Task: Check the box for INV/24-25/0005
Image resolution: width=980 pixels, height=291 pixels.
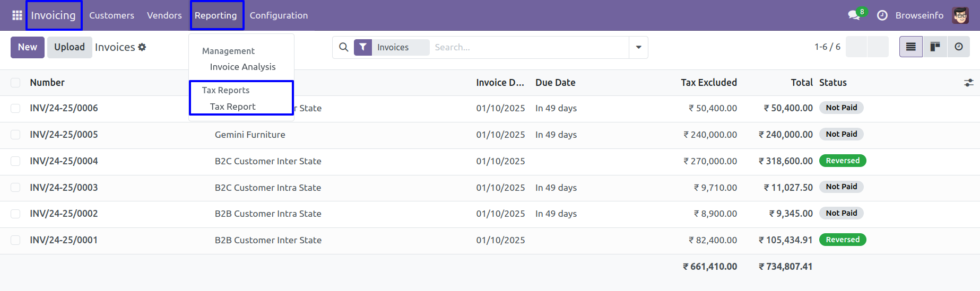Action: [15, 135]
